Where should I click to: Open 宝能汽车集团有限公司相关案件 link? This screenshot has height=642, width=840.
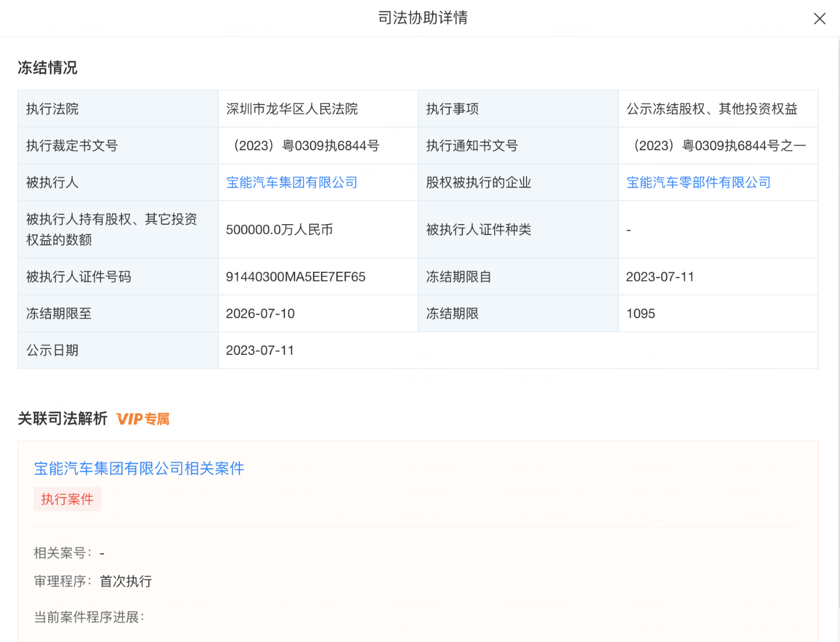139,468
